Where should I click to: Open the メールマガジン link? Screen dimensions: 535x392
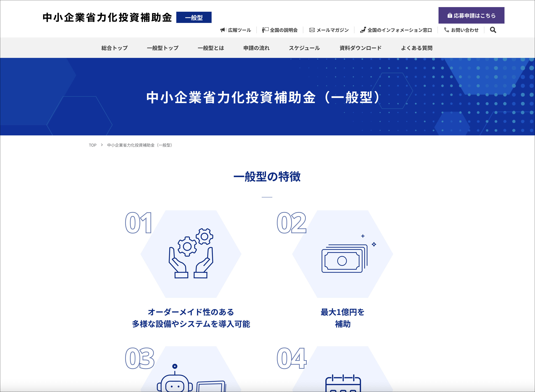point(329,30)
